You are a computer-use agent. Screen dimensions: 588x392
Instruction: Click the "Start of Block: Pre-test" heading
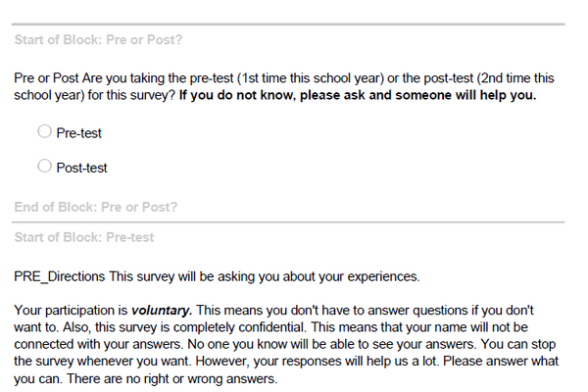pos(83,238)
